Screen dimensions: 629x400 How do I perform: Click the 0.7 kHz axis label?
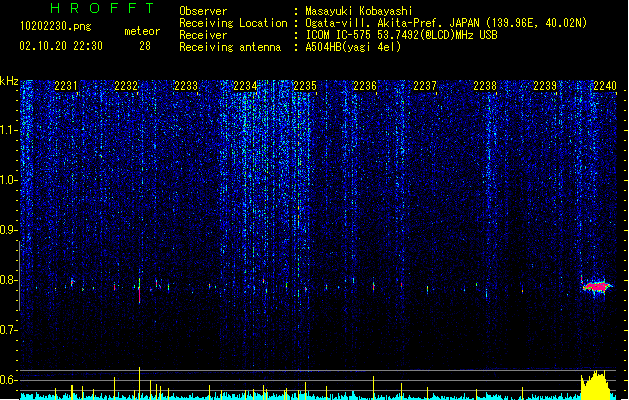(8, 330)
